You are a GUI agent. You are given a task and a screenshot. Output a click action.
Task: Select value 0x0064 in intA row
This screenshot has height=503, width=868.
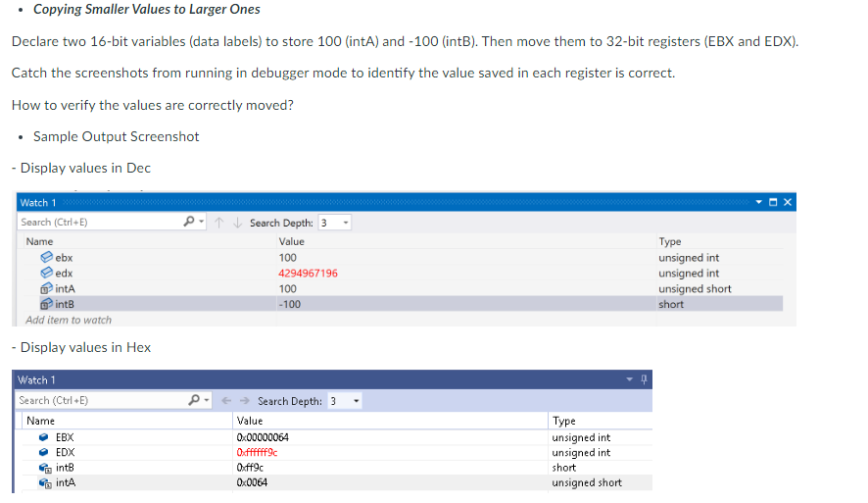252,482
